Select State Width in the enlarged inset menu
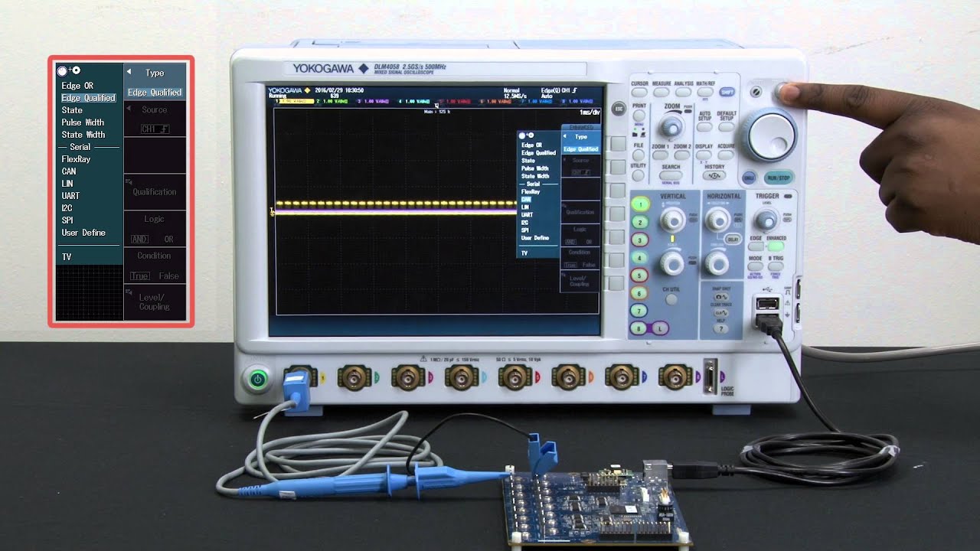Screen dimensions: 980x551 click(83, 135)
